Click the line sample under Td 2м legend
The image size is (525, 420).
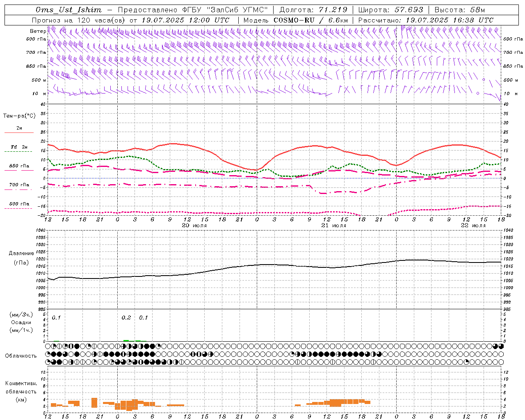19,152
